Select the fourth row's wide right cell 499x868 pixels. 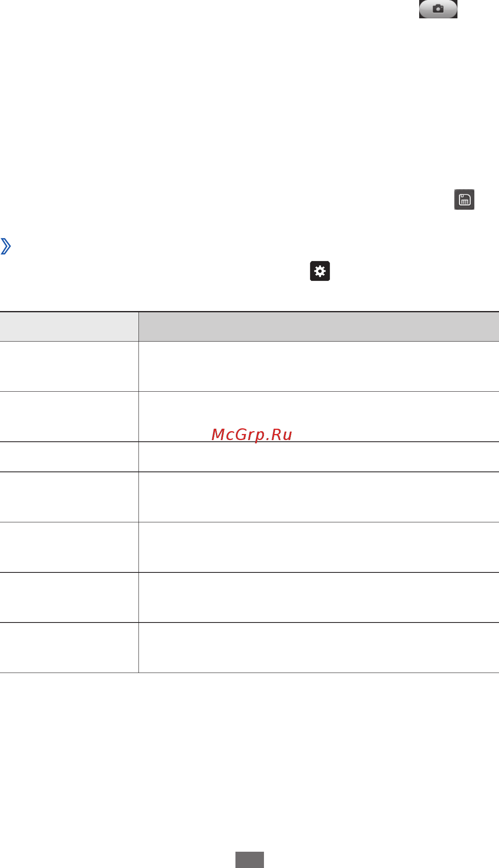point(319,497)
